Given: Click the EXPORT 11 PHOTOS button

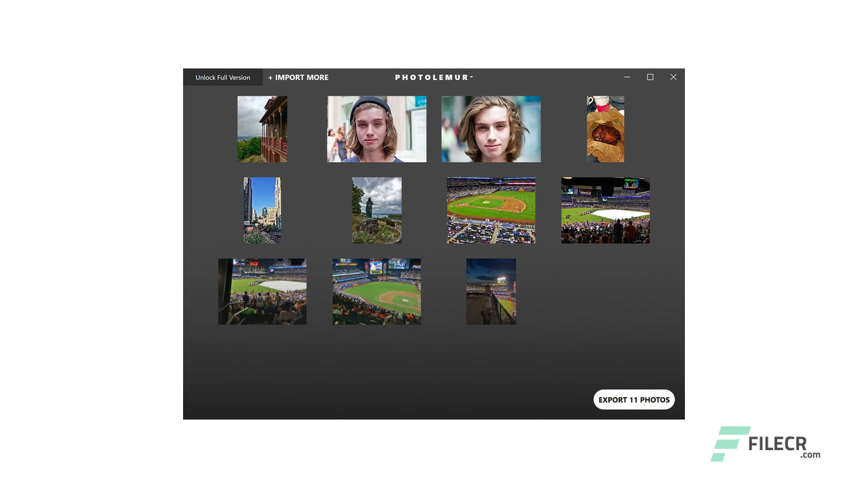Looking at the screenshot, I should coord(634,399).
